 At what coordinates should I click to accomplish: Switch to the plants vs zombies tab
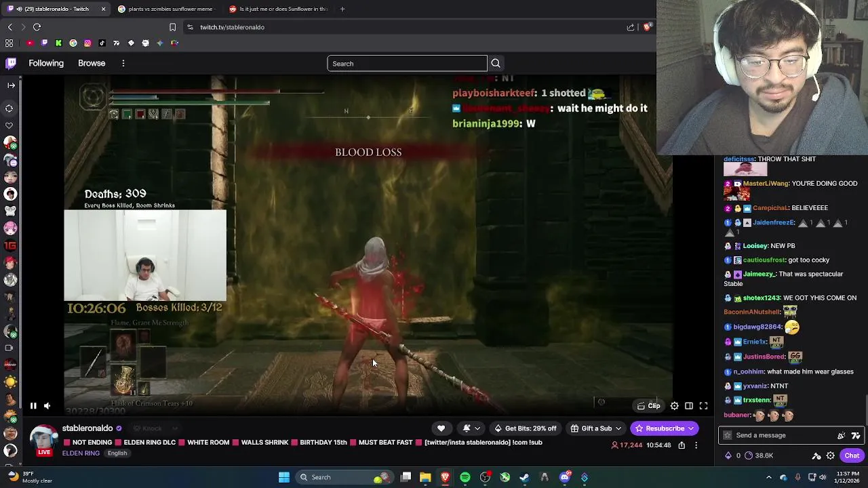coord(166,9)
